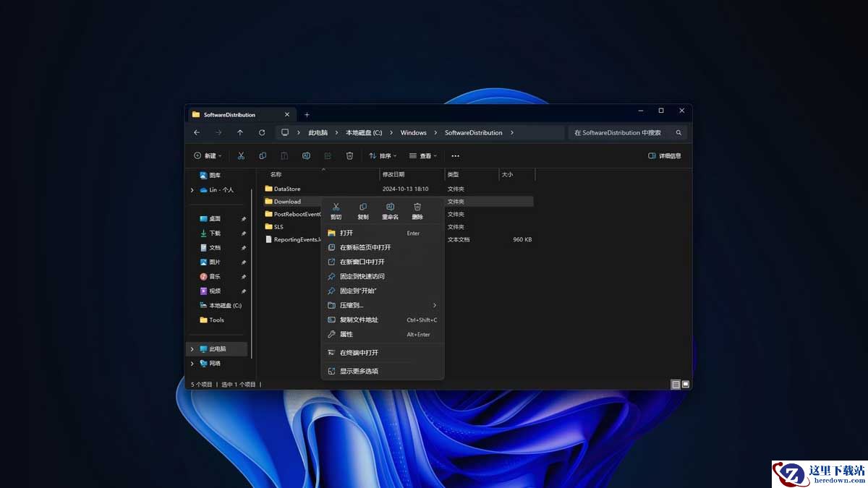Viewport: 868px width, 488px height.
Task: Open the 查看 view dropdown
Action: coord(423,156)
